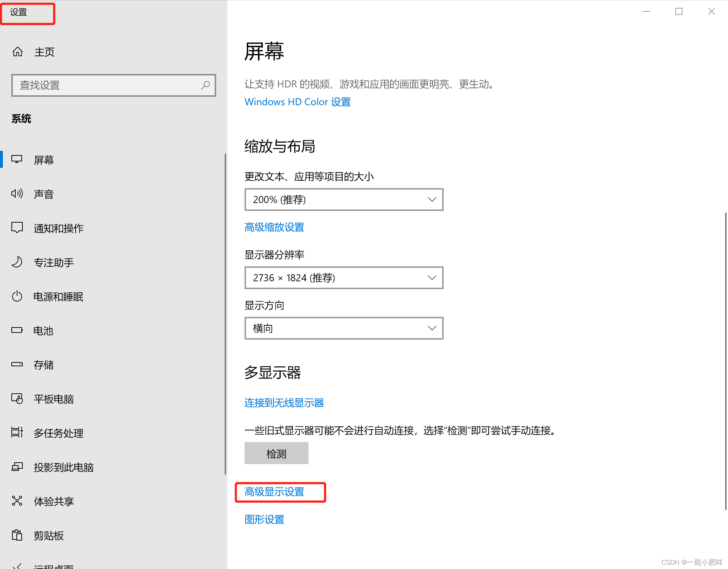Click the Power and sleep icon
This screenshot has height=569, width=728.
click(x=17, y=296)
